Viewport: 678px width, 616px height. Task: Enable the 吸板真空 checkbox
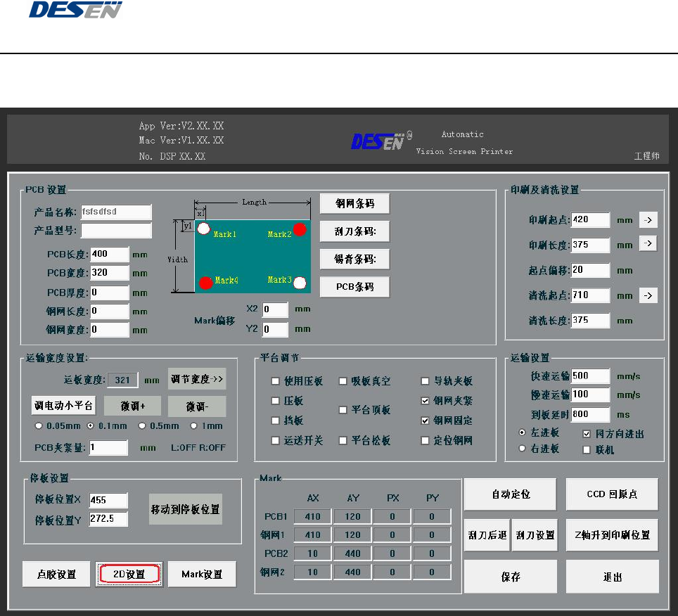click(343, 381)
